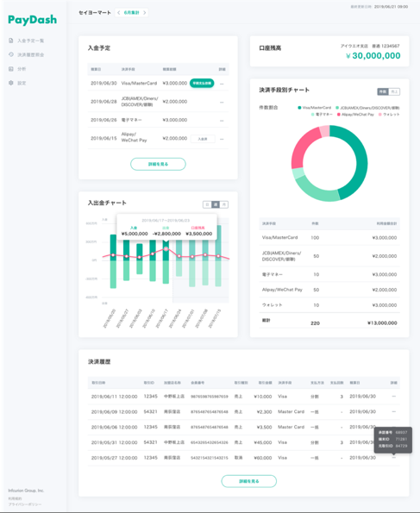420x513 pixels.
Task: Go to next month with right chevron
Action: [x=144, y=13]
